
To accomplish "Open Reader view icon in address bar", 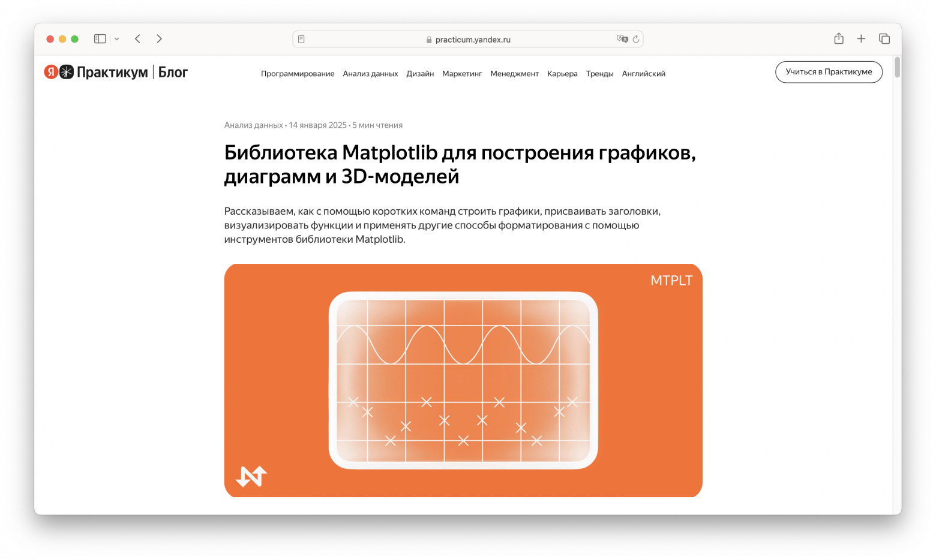I will pyautogui.click(x=301, y=40).
